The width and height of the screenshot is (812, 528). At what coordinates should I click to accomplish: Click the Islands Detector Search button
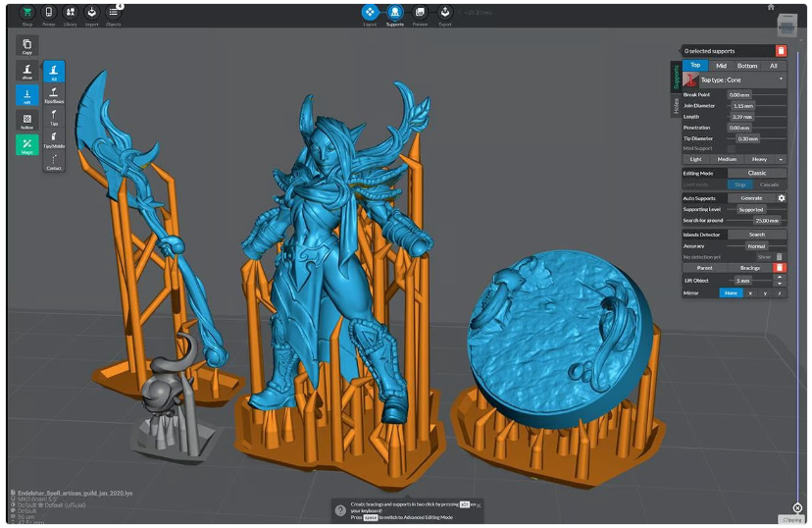756,235
